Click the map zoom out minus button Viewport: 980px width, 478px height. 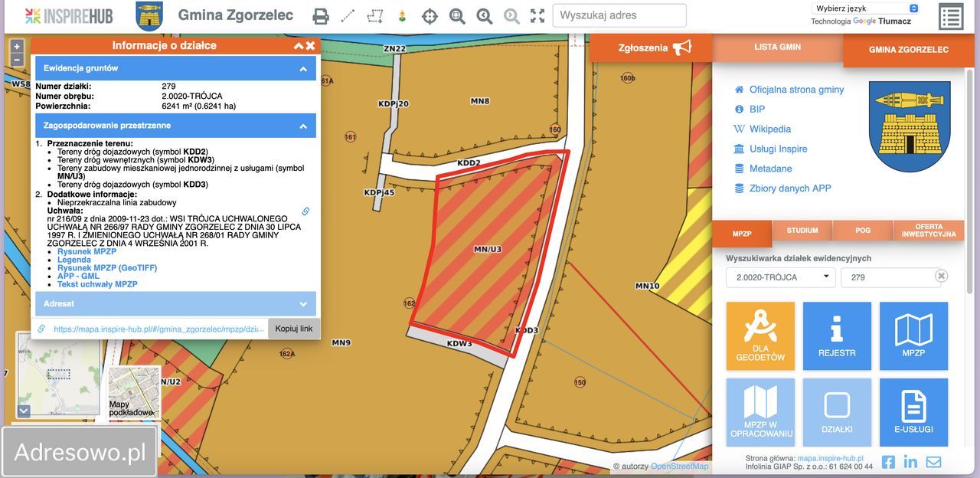[x=17, y=60]
